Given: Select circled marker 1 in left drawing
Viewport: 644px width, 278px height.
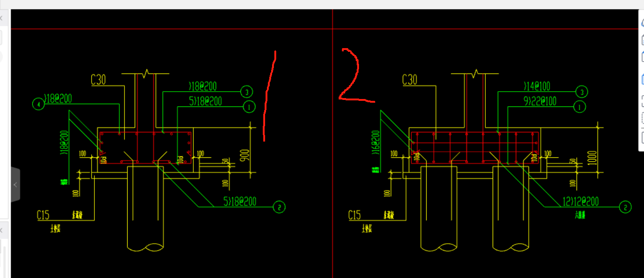Looking at the screenshot, I should point(249,107).
